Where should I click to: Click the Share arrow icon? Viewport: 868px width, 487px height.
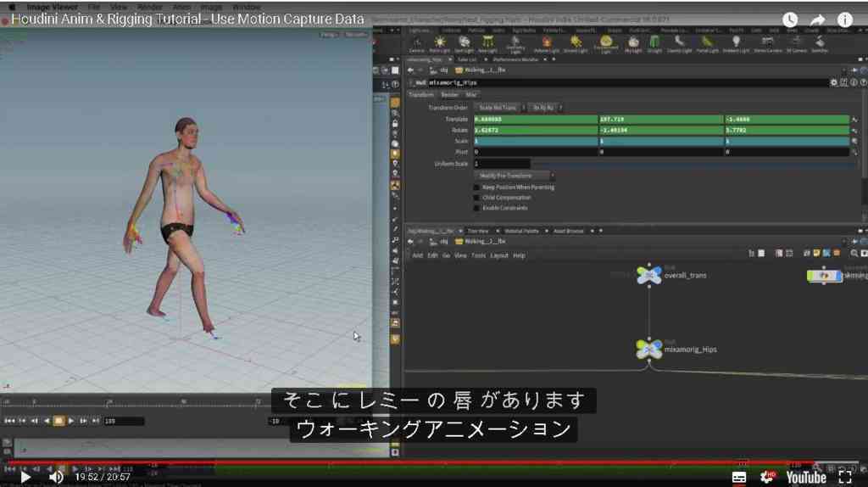[x=817, y=20]
